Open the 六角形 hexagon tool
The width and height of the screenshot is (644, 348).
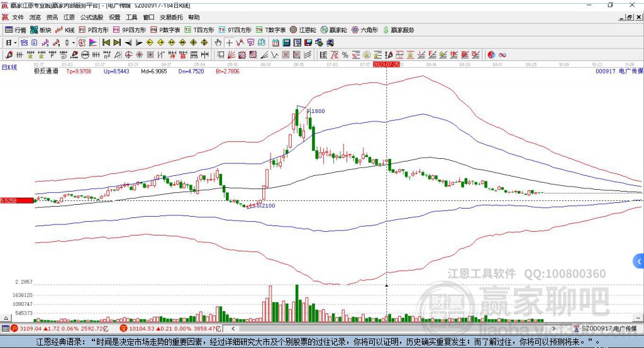point(365,30)
